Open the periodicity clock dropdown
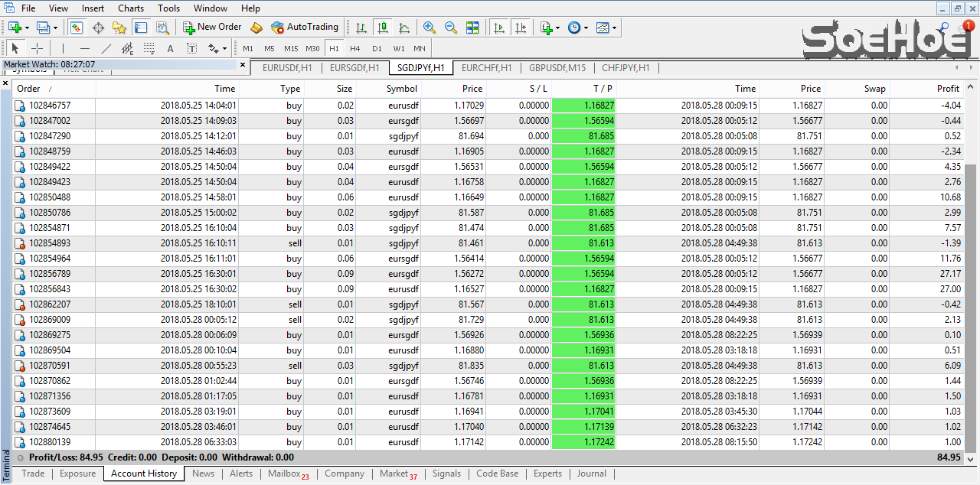 [x=578, y=28]
